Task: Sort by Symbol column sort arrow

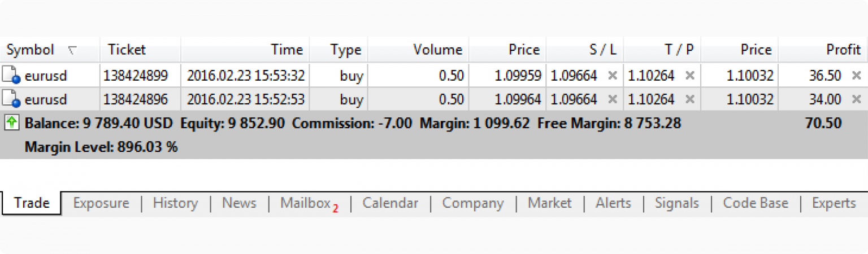Action: (x=71, y=50)
